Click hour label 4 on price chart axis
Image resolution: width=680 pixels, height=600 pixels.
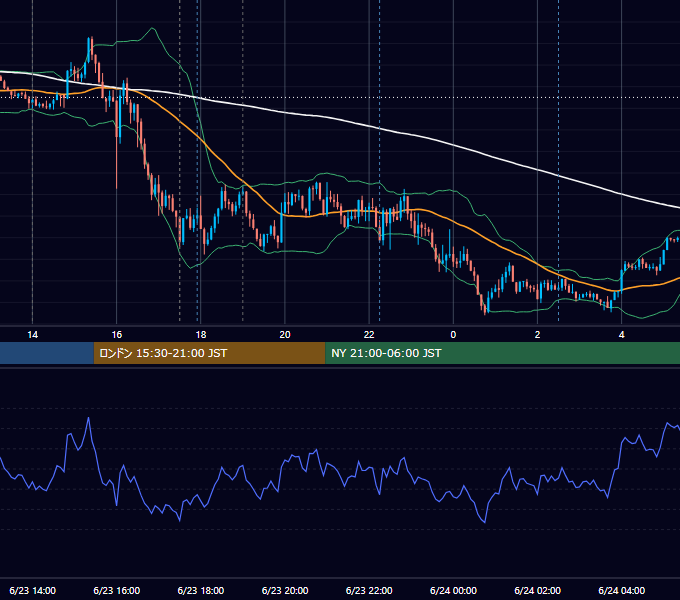[x=621, y=335]
